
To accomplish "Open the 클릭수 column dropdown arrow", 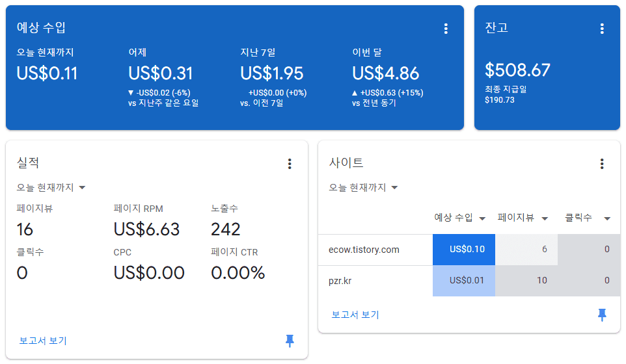I will point(607,218).
